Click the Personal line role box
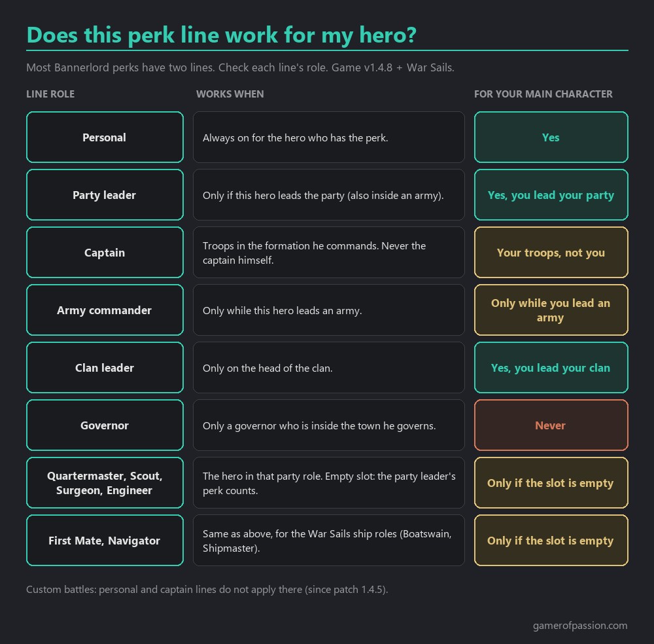Image resolution: width=654 pixels, height=644 pixels. [x=105, y=137]
